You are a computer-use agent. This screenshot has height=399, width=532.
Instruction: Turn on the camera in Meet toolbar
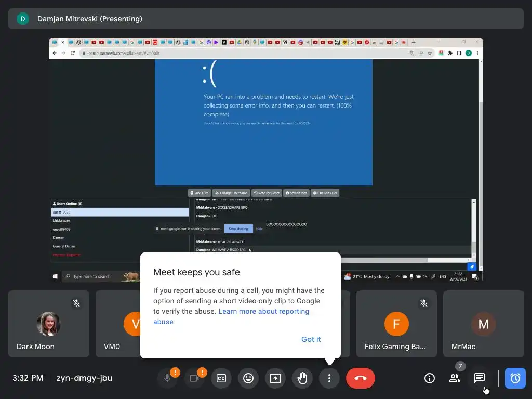coord(194,378)
